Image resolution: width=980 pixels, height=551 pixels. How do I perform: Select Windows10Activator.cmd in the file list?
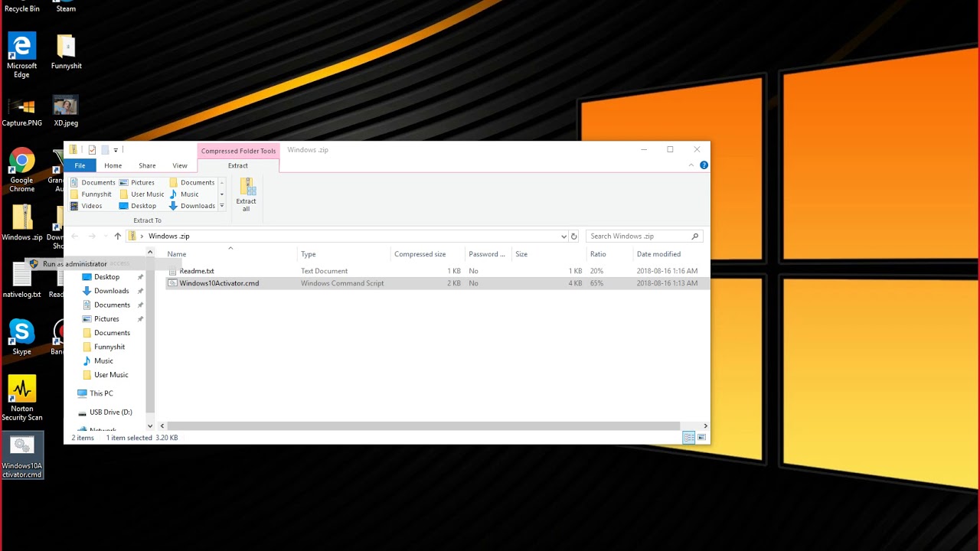pos(437,283)
